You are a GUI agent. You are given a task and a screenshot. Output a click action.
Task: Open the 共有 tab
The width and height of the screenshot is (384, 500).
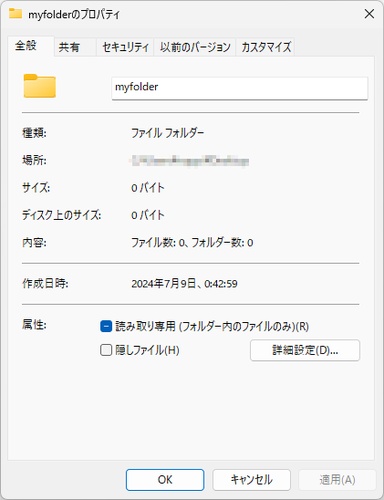[x=75, y=47]
